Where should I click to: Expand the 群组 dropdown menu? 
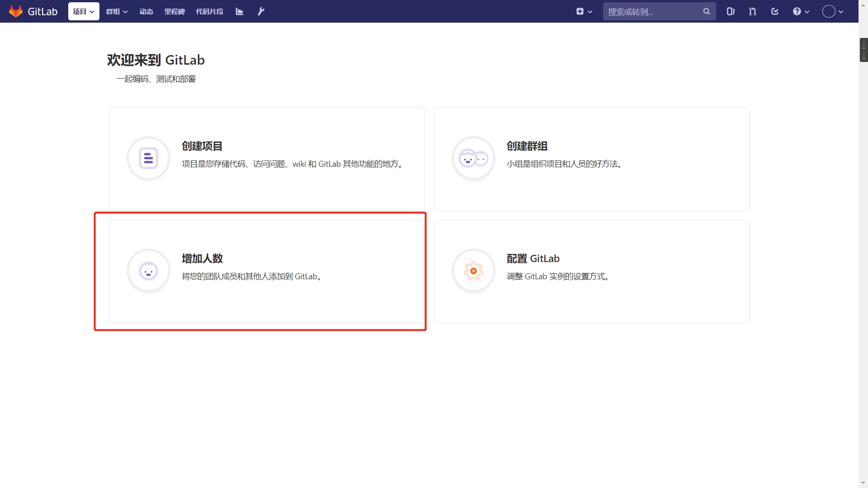[117, 12]
